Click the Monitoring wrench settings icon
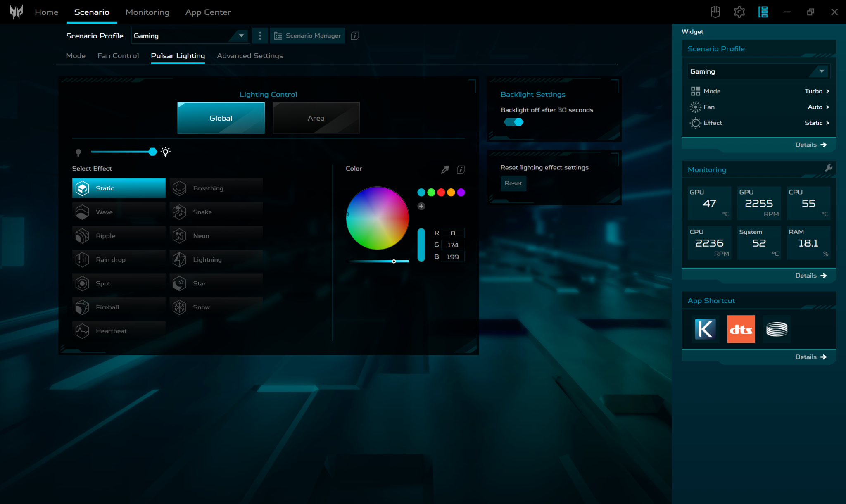846x504 pixels. point(828,168)
